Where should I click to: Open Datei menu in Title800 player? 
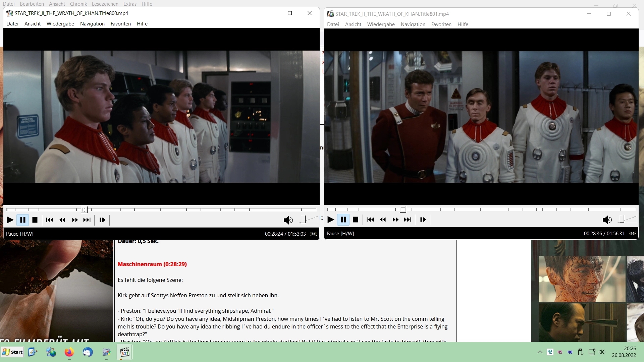tap(12, 24)
